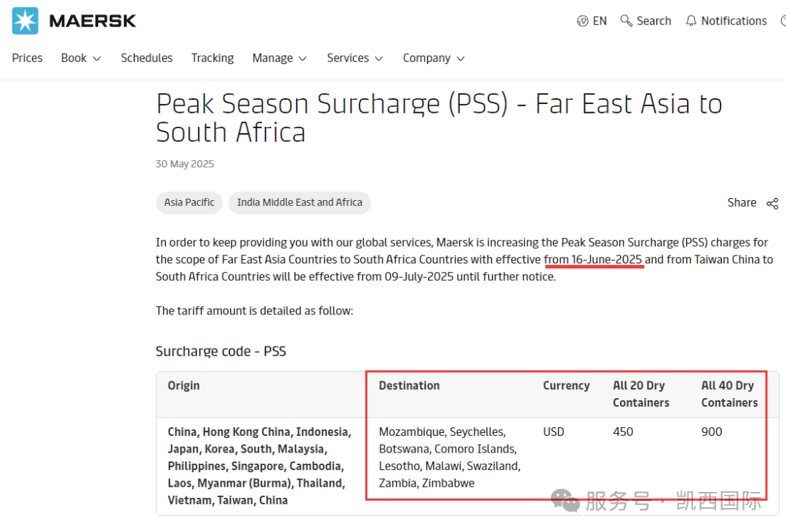Expand the Manage dropdown chevron

pyautogui.click(x=303, y=59)
